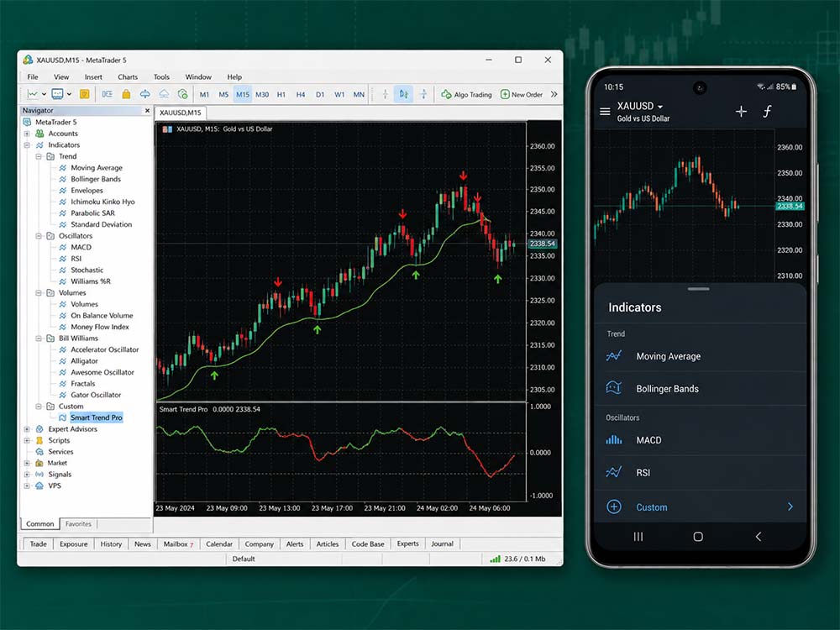
Task: Open the Tools menu
Action: (x=161, y=76)
